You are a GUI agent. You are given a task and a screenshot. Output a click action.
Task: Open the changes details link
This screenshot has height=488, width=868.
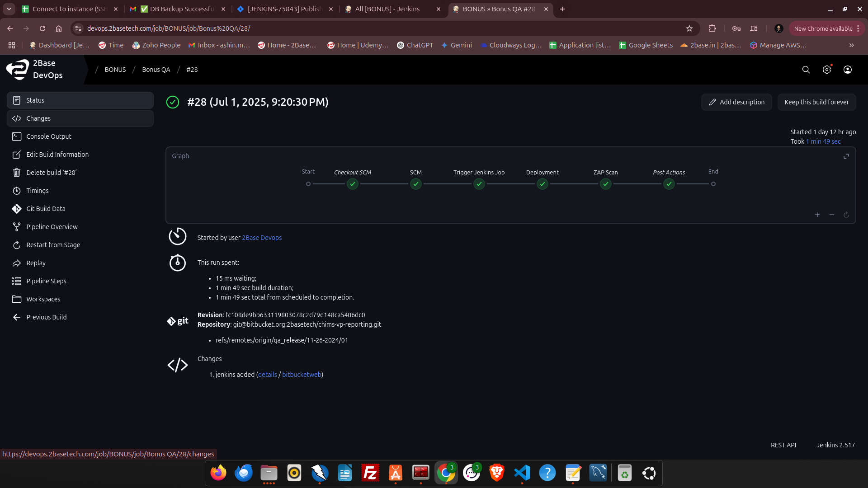click(268, 375)
